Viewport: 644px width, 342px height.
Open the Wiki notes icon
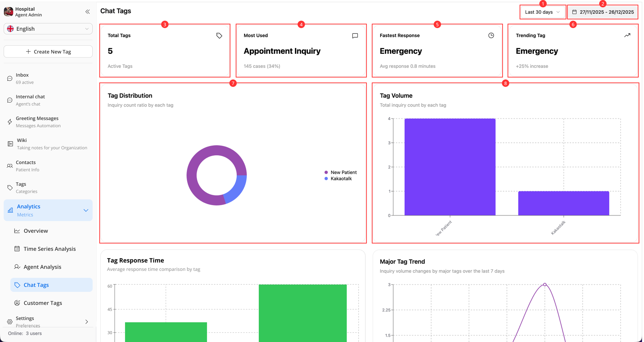(9, 143)
